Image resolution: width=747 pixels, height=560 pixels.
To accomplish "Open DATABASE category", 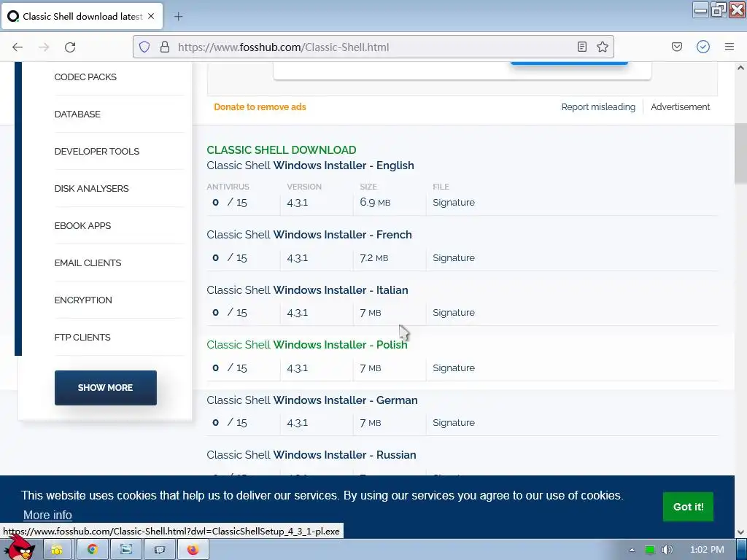I will point(77,114).
